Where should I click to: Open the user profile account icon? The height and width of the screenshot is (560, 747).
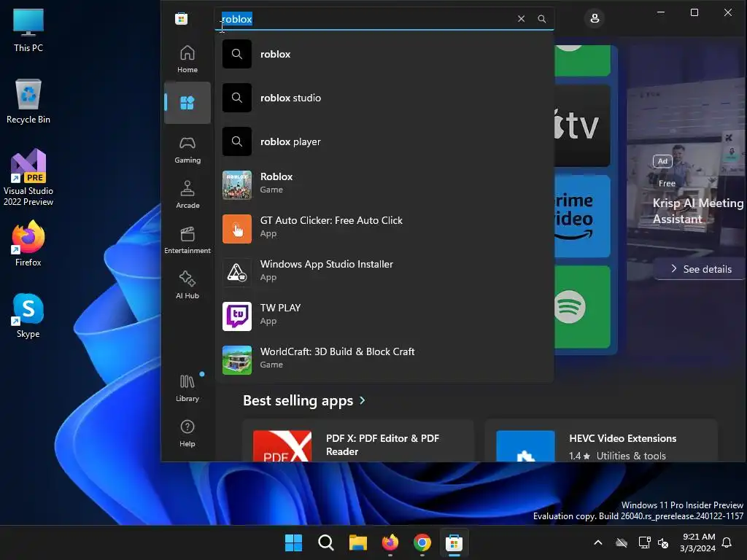point(595,18)
